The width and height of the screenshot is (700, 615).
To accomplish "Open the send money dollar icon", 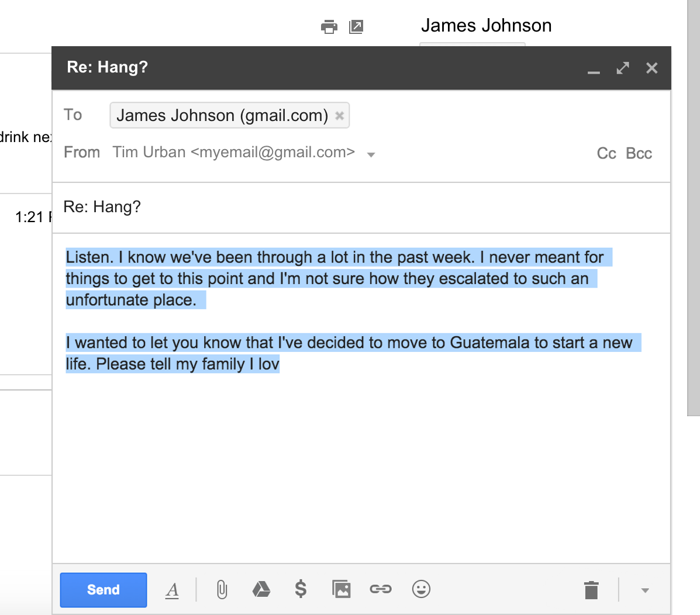I will click(301, 589).
